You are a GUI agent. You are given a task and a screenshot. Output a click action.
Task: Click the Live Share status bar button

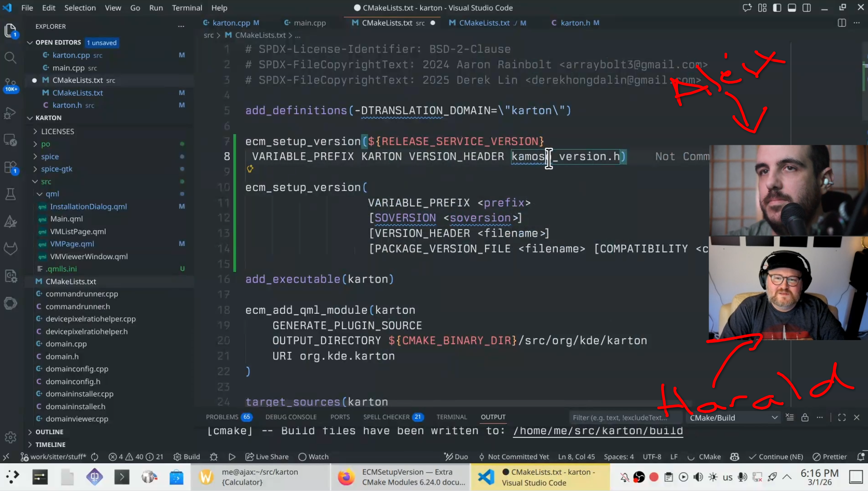pyautogui.click(x=267, y=457)
